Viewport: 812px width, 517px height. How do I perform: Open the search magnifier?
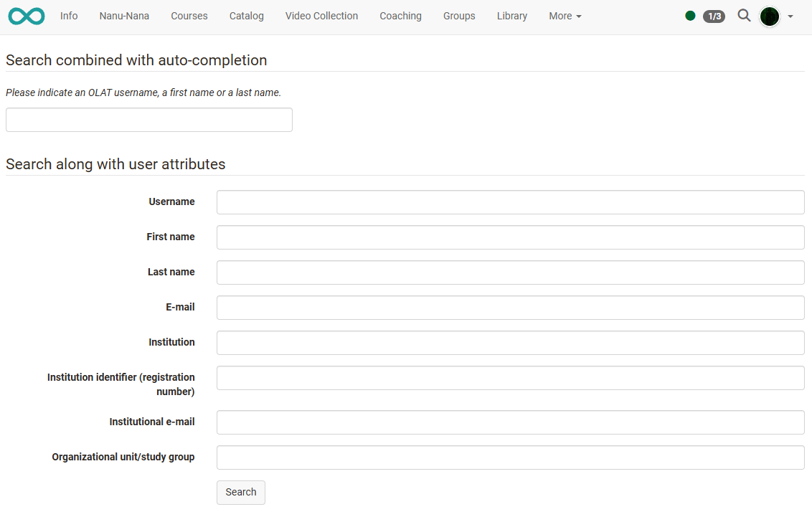[x=744, y=15]
